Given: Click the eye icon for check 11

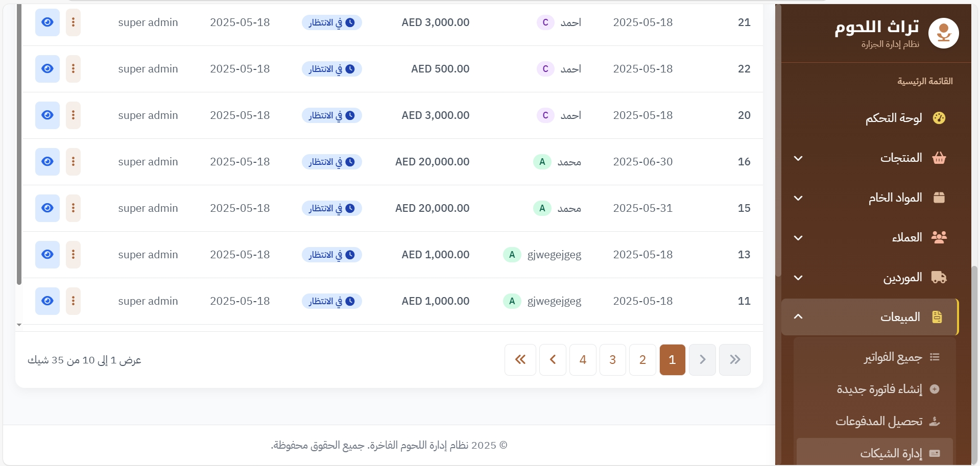Looking at the screenshot, I should coord(47,301).
